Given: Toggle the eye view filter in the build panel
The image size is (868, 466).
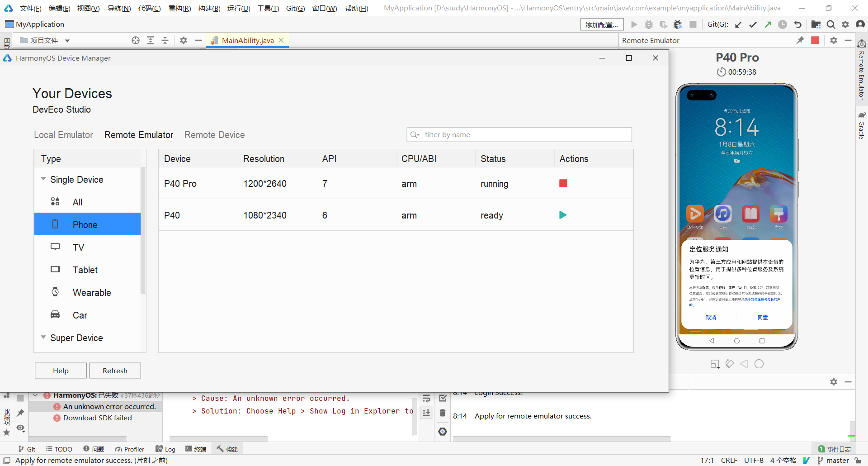Looking at the screenshot, I should point(20,428).
